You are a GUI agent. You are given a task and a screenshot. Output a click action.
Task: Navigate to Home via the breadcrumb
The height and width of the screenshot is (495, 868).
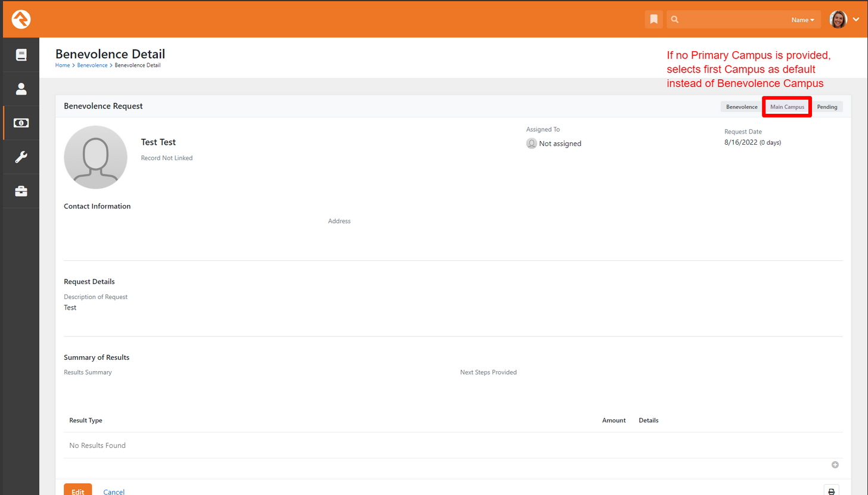coord(62,65)
